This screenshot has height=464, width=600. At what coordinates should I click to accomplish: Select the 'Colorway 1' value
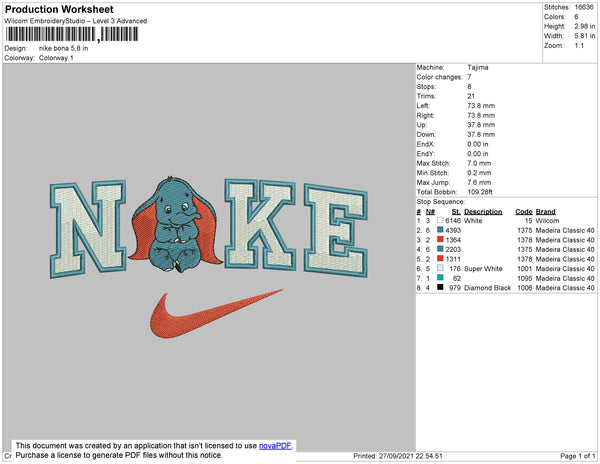click(x=56, y=58)
